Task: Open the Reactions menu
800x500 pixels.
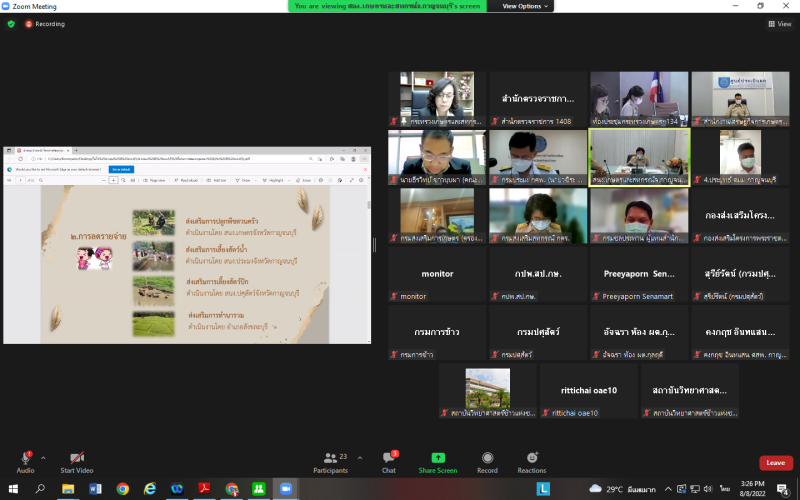Action: (532, 458)
